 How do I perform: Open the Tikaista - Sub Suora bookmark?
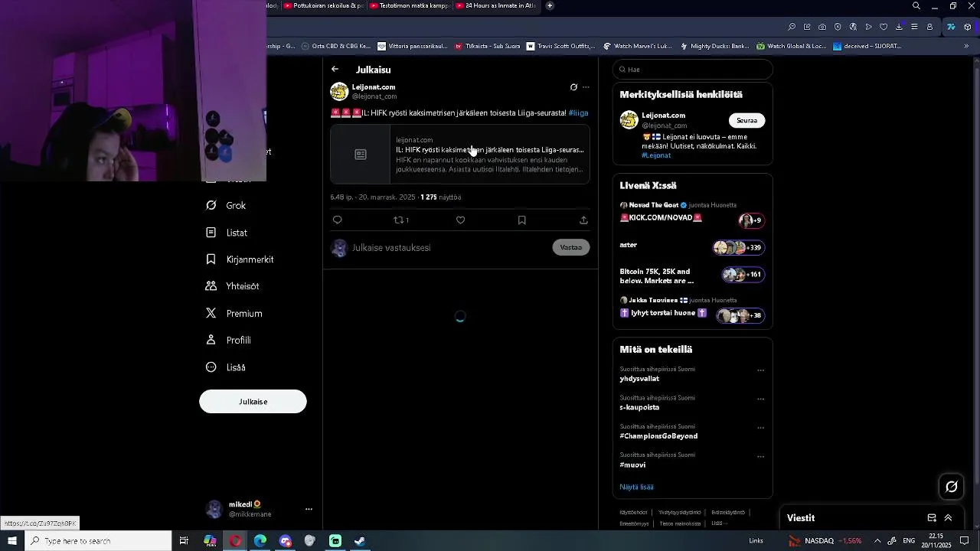(488, 46)
